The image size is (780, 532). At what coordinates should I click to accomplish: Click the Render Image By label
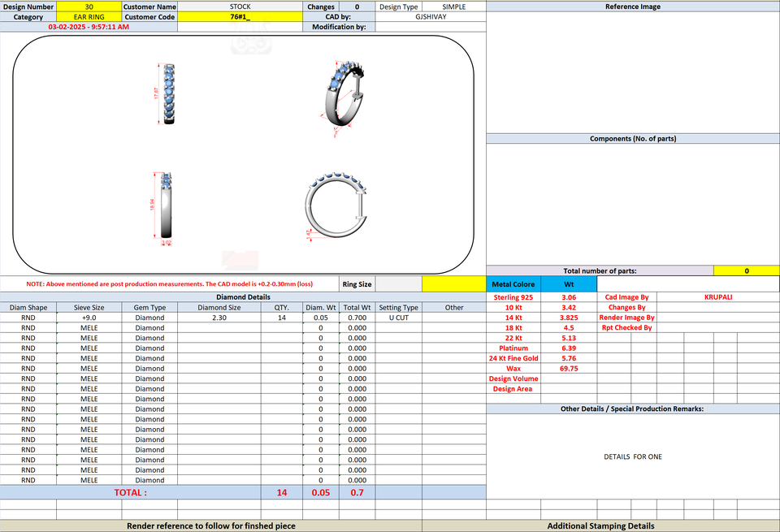[626, 318]
